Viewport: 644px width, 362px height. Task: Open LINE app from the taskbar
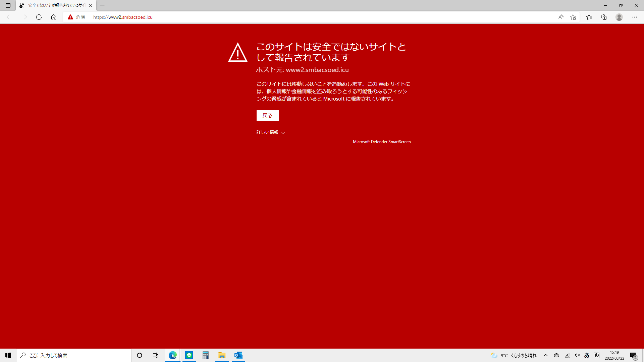(x=189, y=355)
